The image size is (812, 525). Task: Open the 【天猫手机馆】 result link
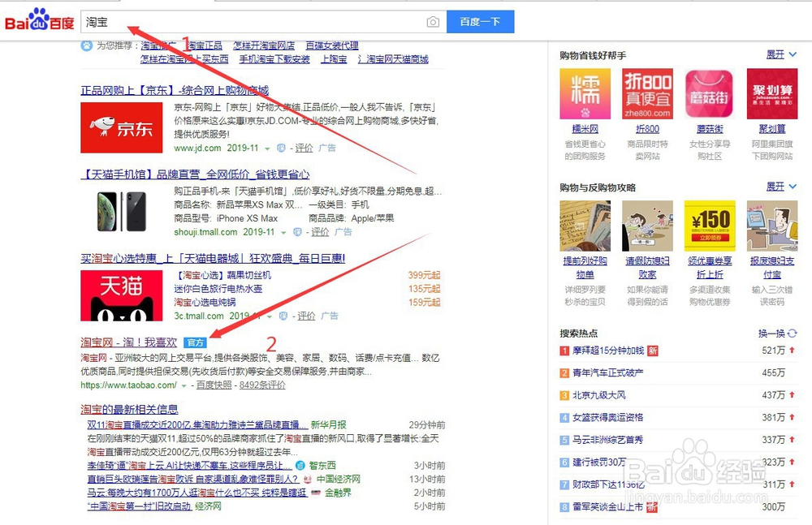pyautogui.click(x=195, y=174)
